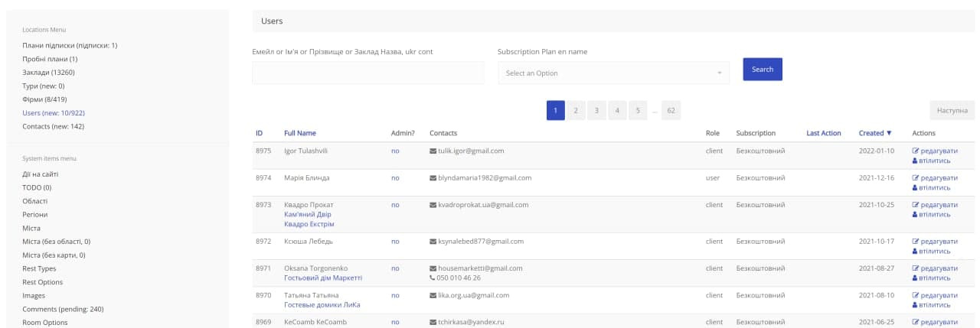This screenshot has width=980, height=328.
Task: Click edit icon for Oksana Torgonenko
Action: [x=916, y=268]
